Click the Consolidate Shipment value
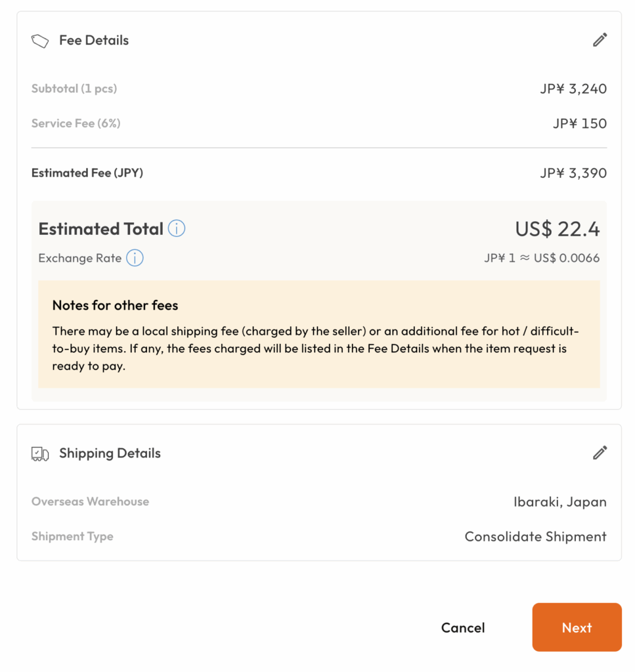This screenshot has height=672, width=635. coord(535,537)
